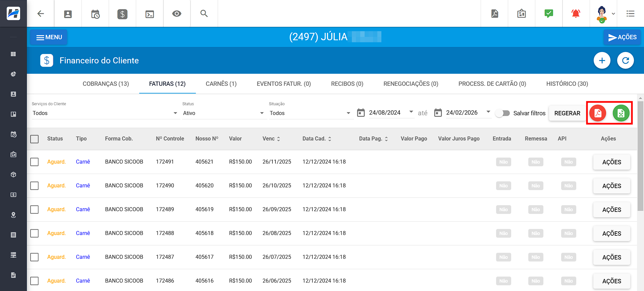Viewport: 644px width, 291px height.
Task: Open the server rack icon in sidebar
Action: (x=13, y=255)
